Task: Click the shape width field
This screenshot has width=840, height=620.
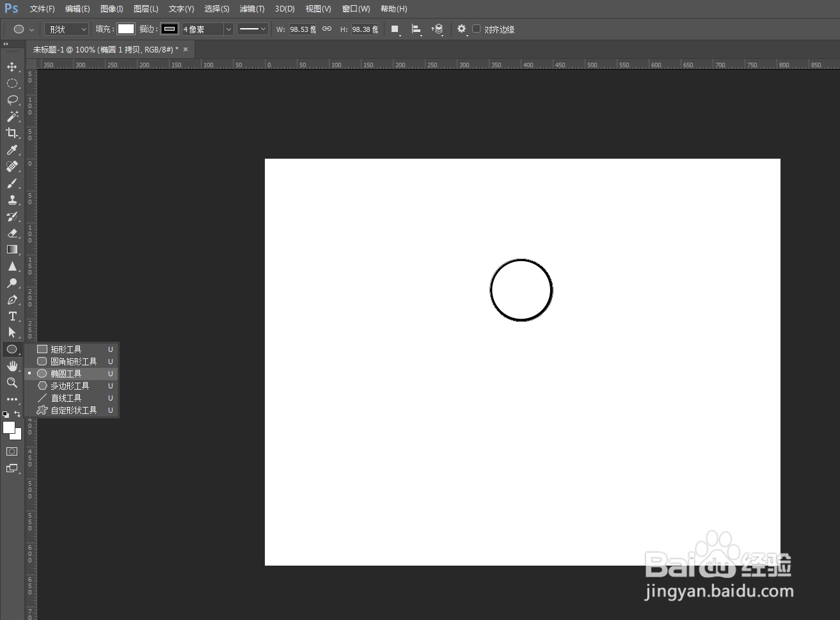Action: [303, 29]
